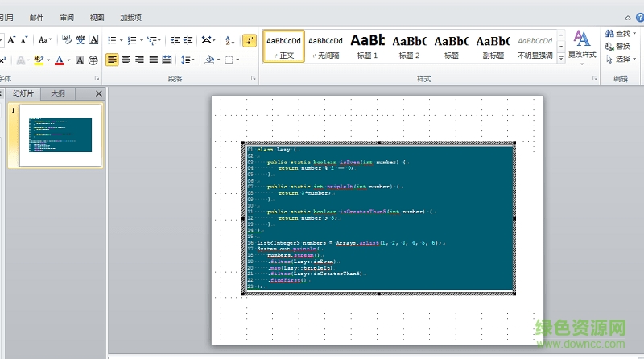Toggle show paragraph marks button
This screenshot has height=359, width=644.
click(x=250, y=39)
